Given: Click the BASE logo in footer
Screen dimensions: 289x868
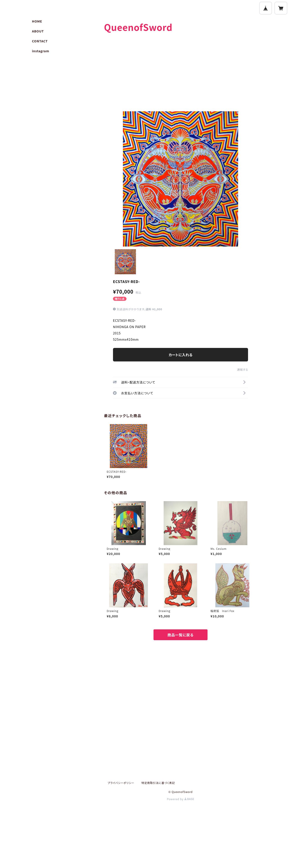Looking at the screenshot, I should coord(189,799).
